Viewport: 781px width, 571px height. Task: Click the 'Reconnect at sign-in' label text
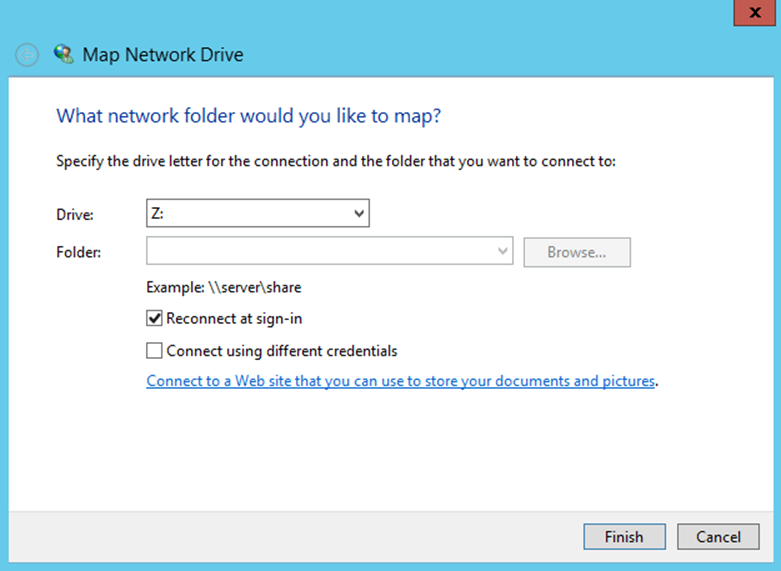click(234, 319)
